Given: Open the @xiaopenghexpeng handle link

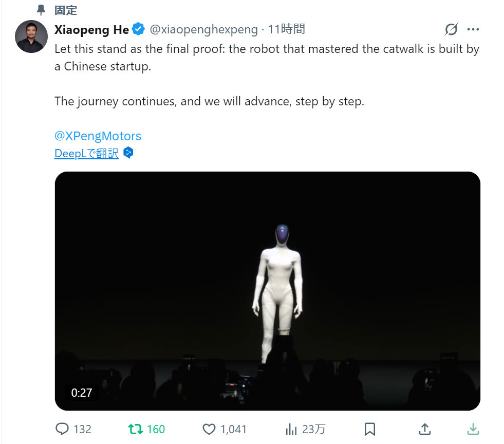Looking at the screenshot, I should 203,30.
